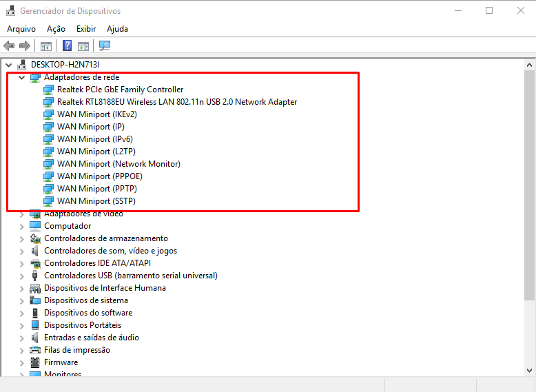Click the scrollbar up arrow
The width and height of the screenshot is (536, 392).
pos(529,65)
